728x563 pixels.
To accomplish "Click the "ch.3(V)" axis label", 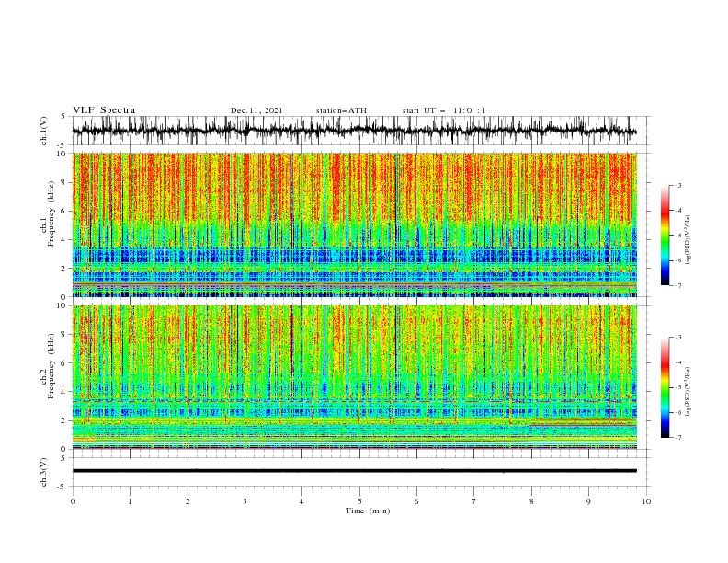I will (43, 472).
